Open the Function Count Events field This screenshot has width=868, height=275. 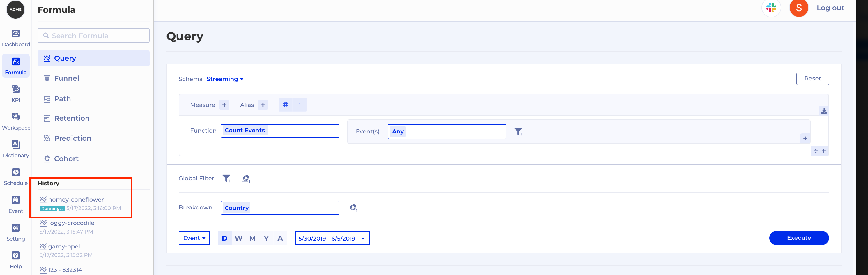[x=280, y=131]
